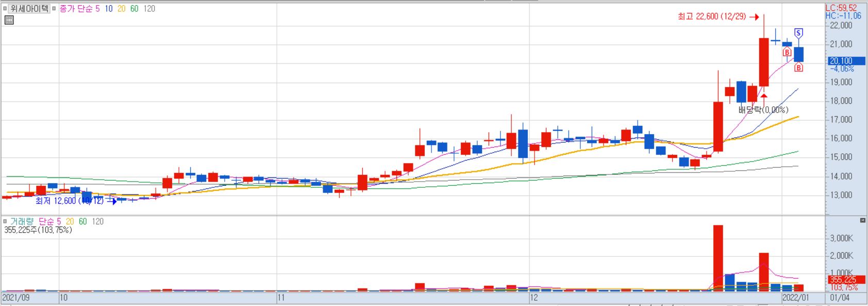Click the LC:59,52 indicator

841,8
